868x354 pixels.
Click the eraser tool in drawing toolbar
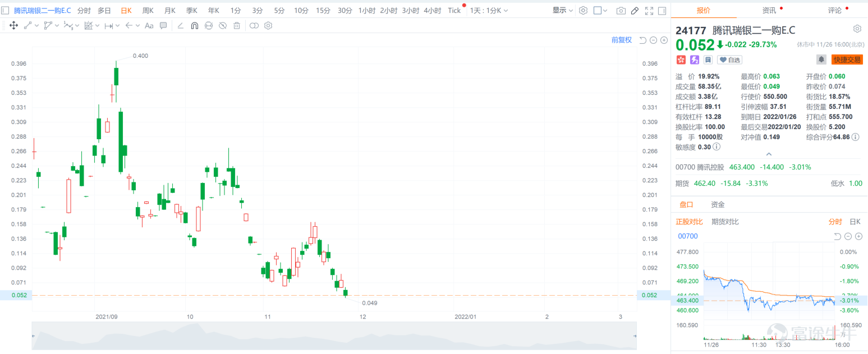(x=180, y=25)
